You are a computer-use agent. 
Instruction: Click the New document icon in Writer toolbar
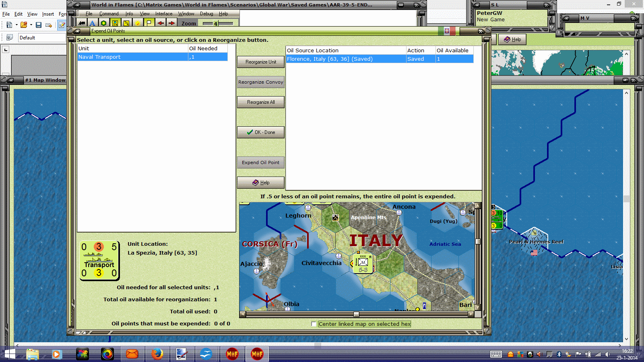[x=9, y=25]
